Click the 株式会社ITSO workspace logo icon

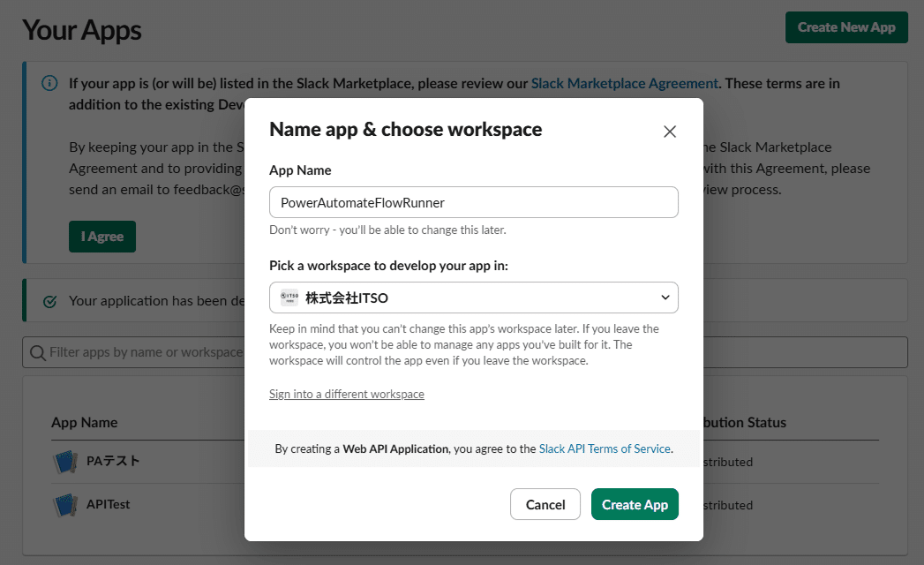[x=289, y=298]
